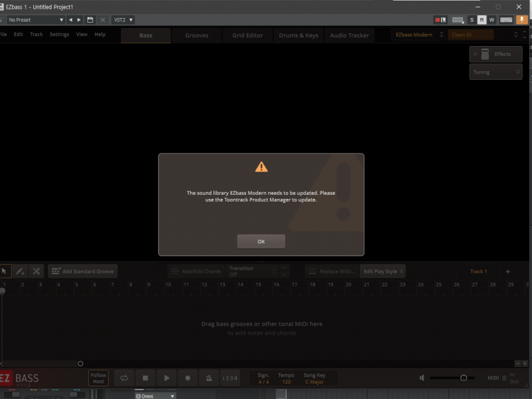Click OK in the update warning dialog

pyautogui.click(x=261, y=241)
